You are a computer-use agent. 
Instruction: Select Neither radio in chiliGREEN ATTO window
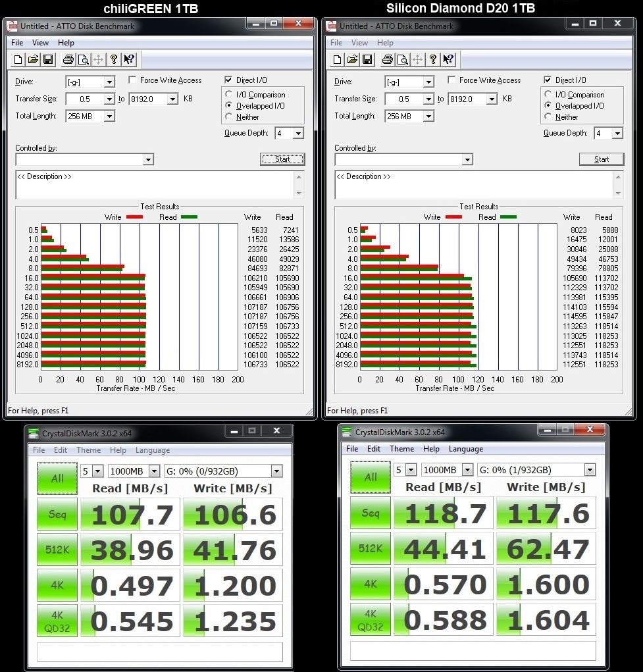(x=229, y=116)
